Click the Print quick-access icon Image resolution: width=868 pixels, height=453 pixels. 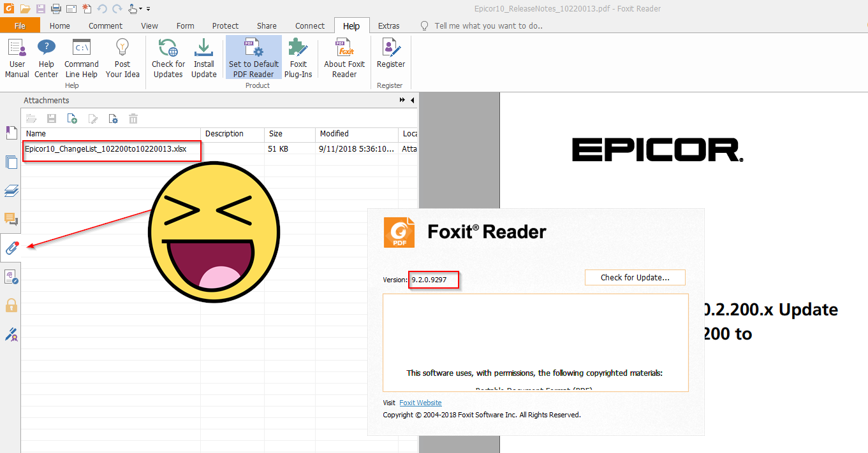[56, 9]
